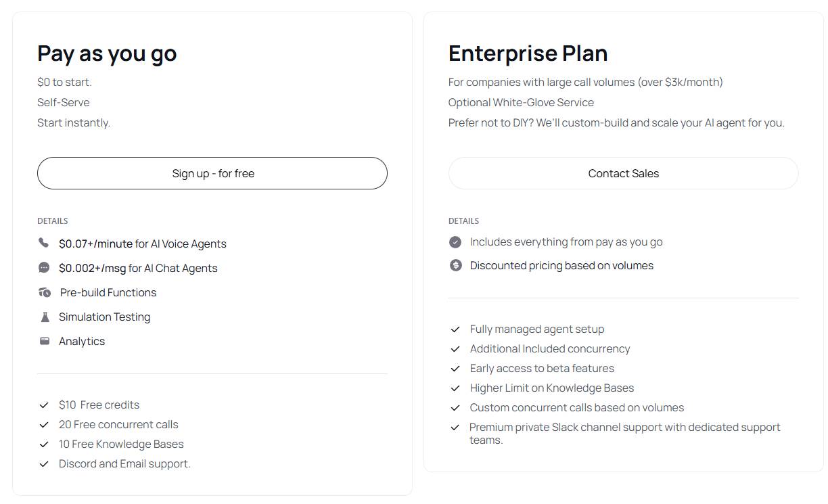Select the 'Enterprise Plan' heading

coord(528,53)
